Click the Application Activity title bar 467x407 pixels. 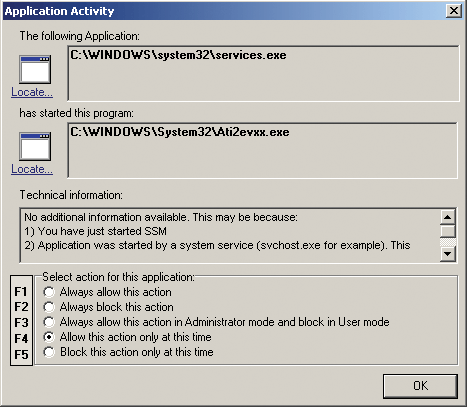pyautogui.click(x=223, y=11)
